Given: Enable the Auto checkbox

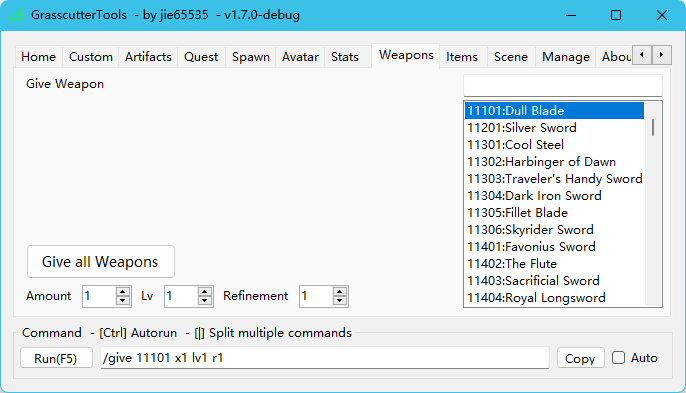Looking at the screenshot, I should [618, 358].
